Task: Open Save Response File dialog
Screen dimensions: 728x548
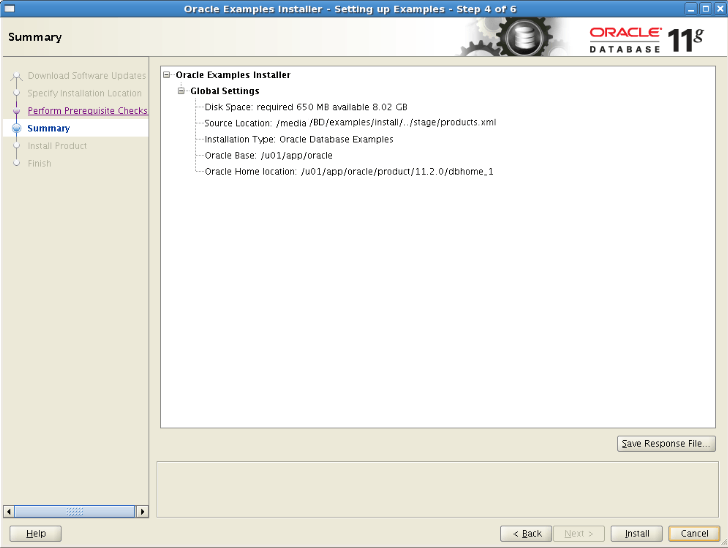Action: (x=666, y=444)
